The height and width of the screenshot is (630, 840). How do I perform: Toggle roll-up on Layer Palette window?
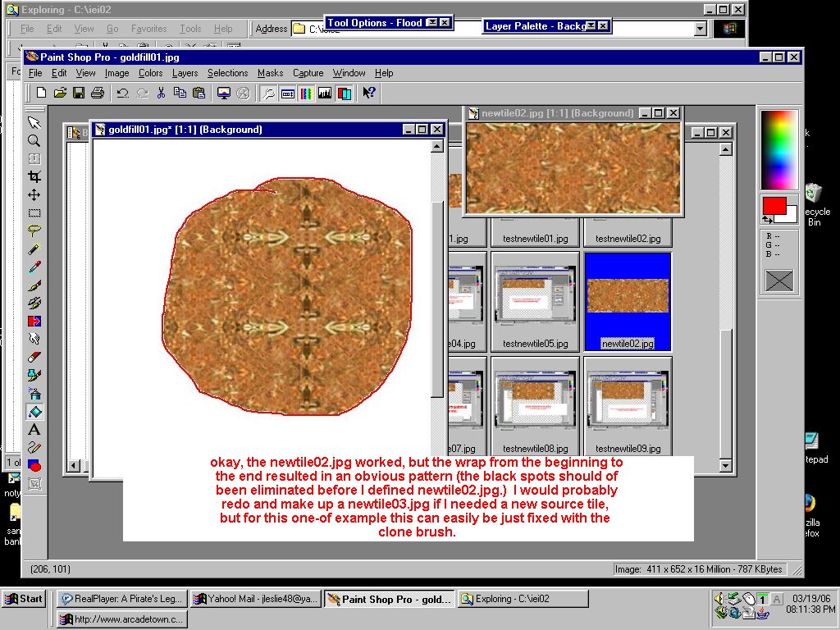pos(591,25)
